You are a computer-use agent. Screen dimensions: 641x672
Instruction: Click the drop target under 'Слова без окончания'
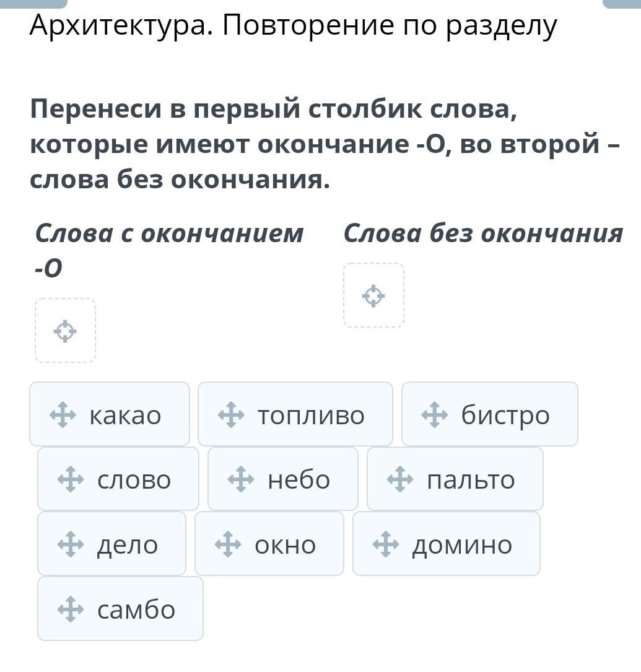373,295
